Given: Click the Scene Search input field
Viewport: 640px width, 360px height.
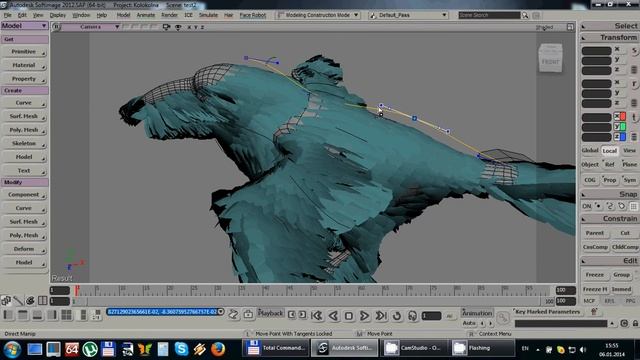Looking at the screenshot, I should (x=489, y=15).
